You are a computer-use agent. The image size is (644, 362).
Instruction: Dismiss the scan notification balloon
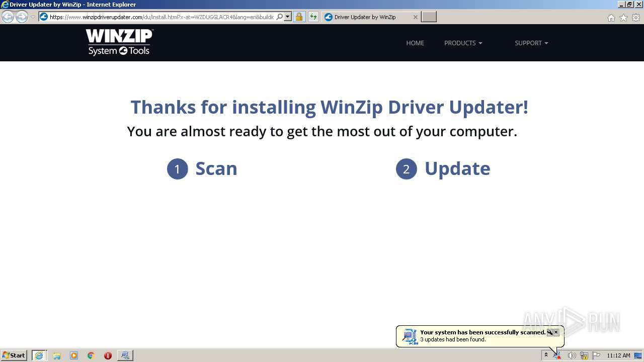pos(556,332)
